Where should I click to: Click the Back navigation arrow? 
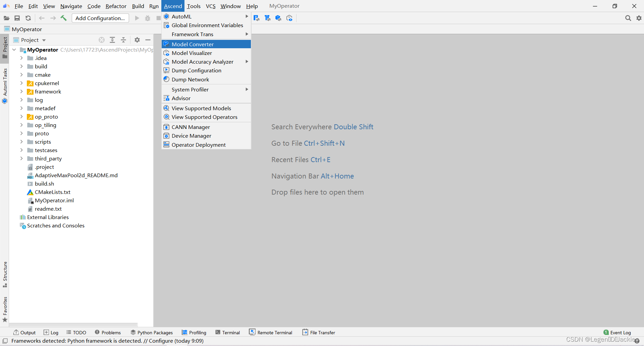pos(42,18)
